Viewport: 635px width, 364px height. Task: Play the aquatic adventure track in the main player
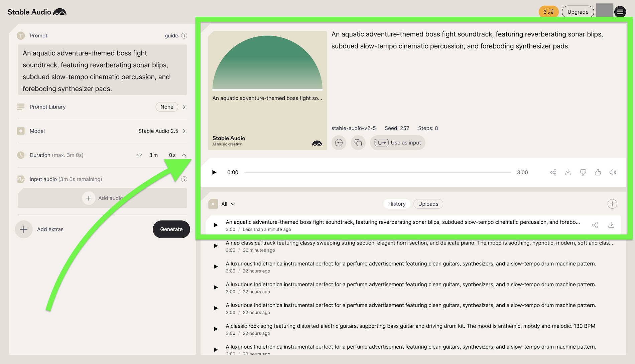click(214, 172)
